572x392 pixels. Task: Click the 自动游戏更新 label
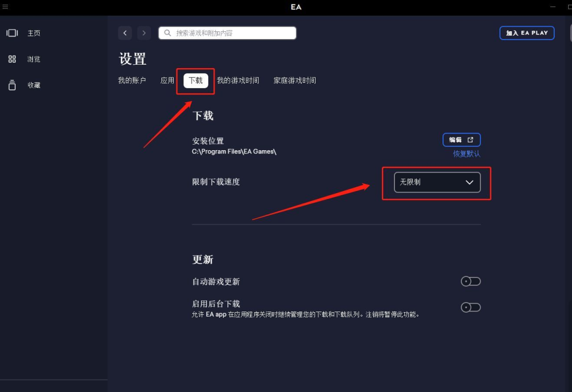coord(216,281)
